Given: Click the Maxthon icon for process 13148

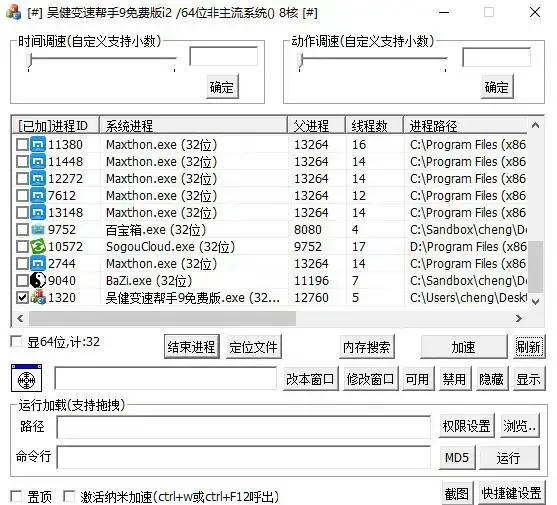Looking at the screenshot, I should [x=38, y=213].
